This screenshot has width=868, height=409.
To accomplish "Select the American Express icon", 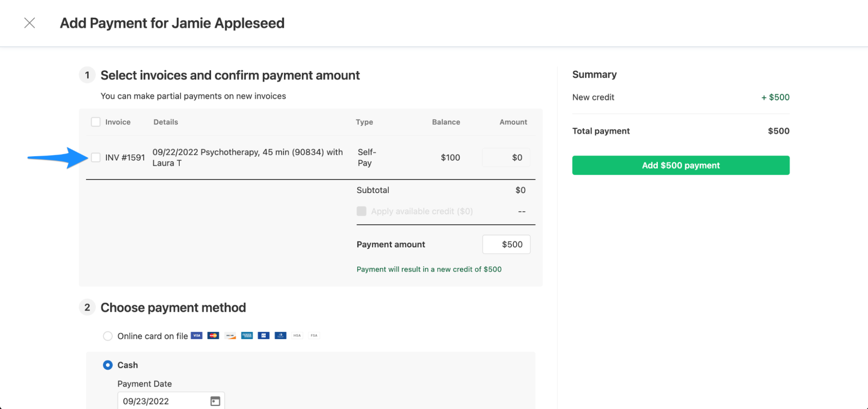I will [x=247, y=335].
